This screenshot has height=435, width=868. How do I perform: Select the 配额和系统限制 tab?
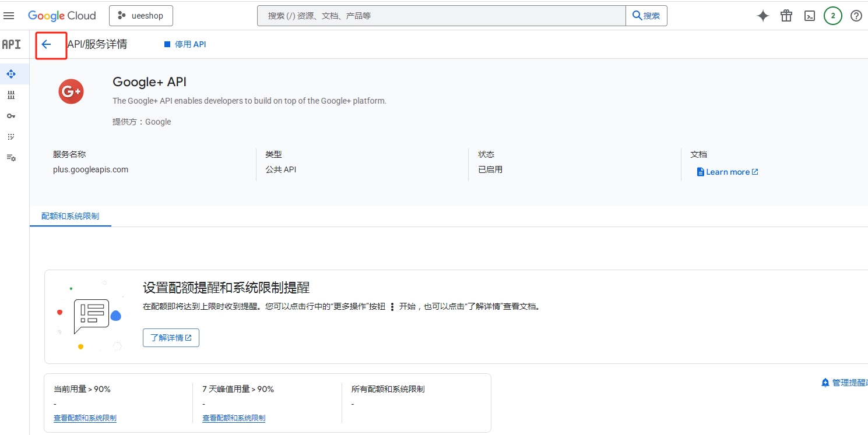pos(70,216)
